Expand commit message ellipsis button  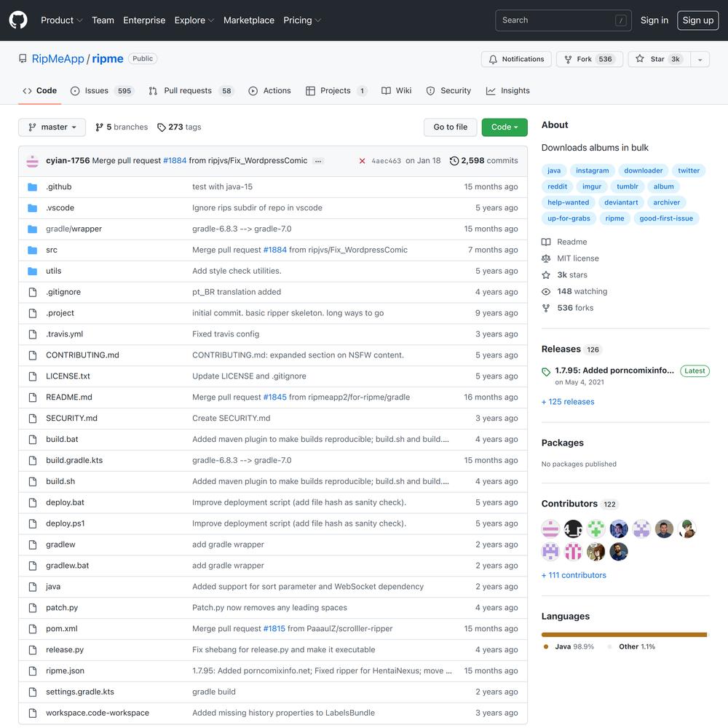coord(318,161)
